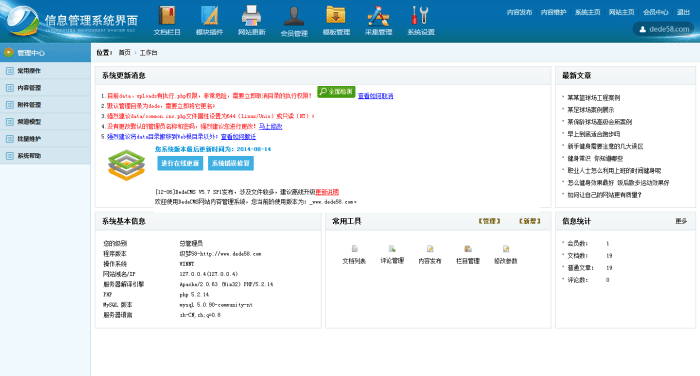
Task: Open the red 更新说明 link
Action: [327, 192]
